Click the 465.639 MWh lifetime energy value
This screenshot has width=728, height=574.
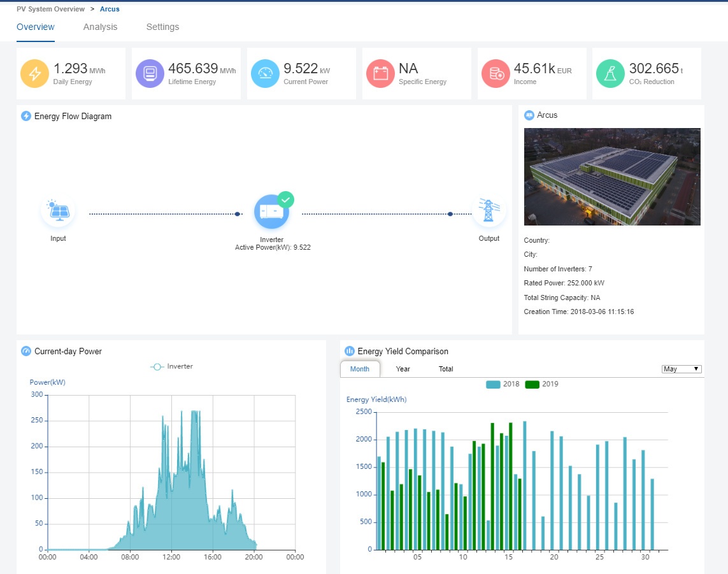click(x=202, y=69)
